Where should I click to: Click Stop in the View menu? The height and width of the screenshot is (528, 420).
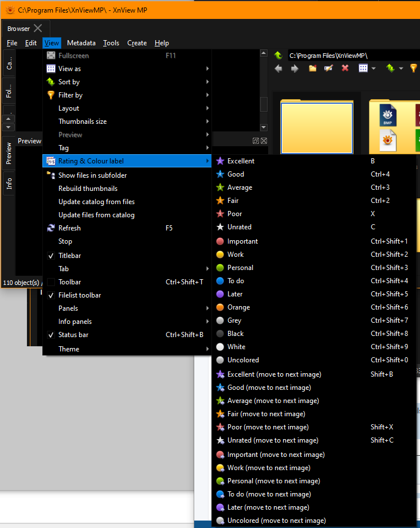(x=127, y=241)
